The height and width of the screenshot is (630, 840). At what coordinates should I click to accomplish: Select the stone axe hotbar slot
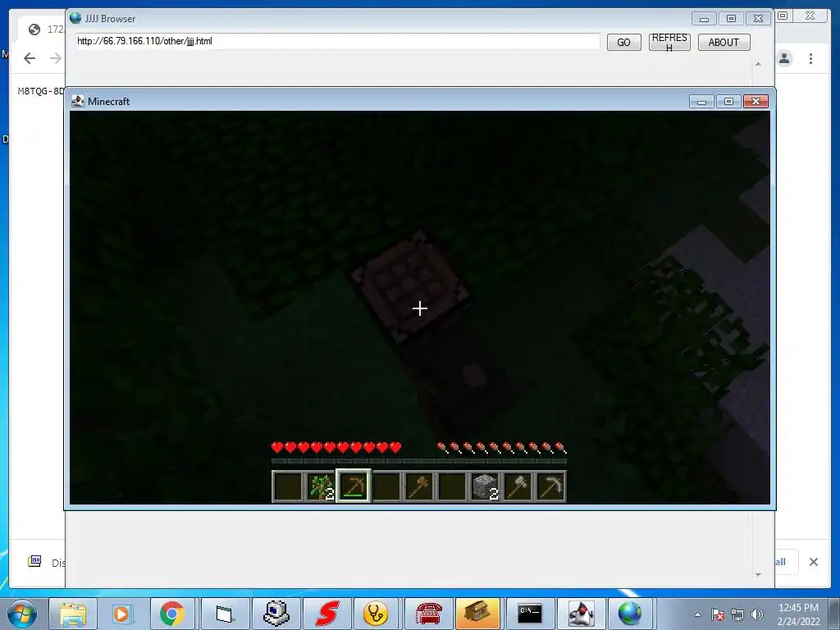point(518,486)
